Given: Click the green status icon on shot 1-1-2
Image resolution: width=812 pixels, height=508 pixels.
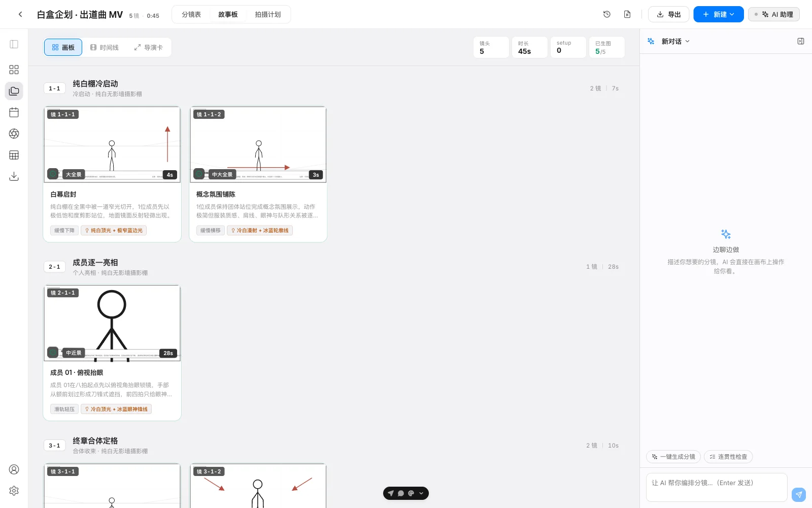Looking at the screenshot, I should pyautogui.click(x=199, y=174).
